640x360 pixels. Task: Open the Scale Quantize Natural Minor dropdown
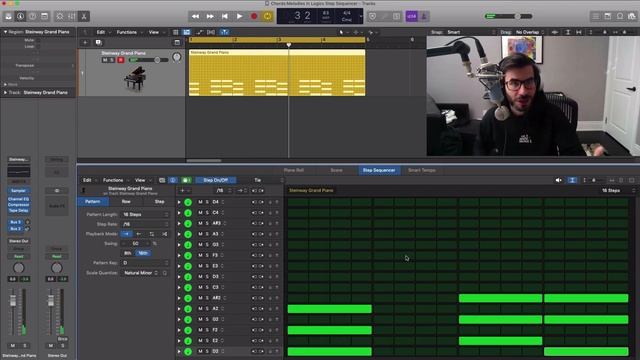click(141, 273)
